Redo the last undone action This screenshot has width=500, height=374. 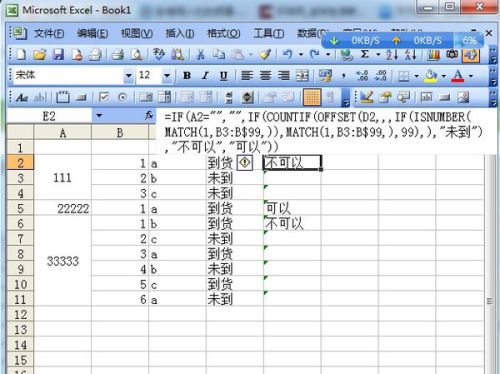[315, 54]
